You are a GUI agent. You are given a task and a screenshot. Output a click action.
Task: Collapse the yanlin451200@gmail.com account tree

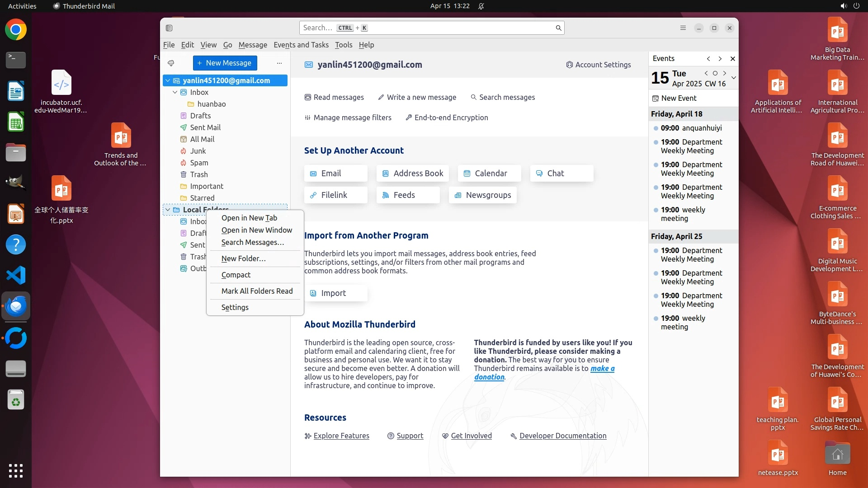(168, 81)
